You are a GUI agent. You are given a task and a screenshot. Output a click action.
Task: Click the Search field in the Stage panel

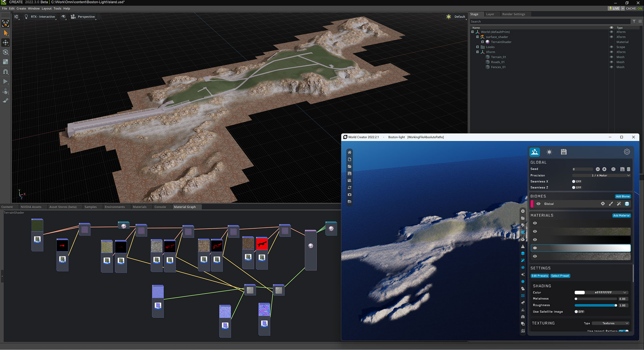pyautogui.click(x=537, y=21)
